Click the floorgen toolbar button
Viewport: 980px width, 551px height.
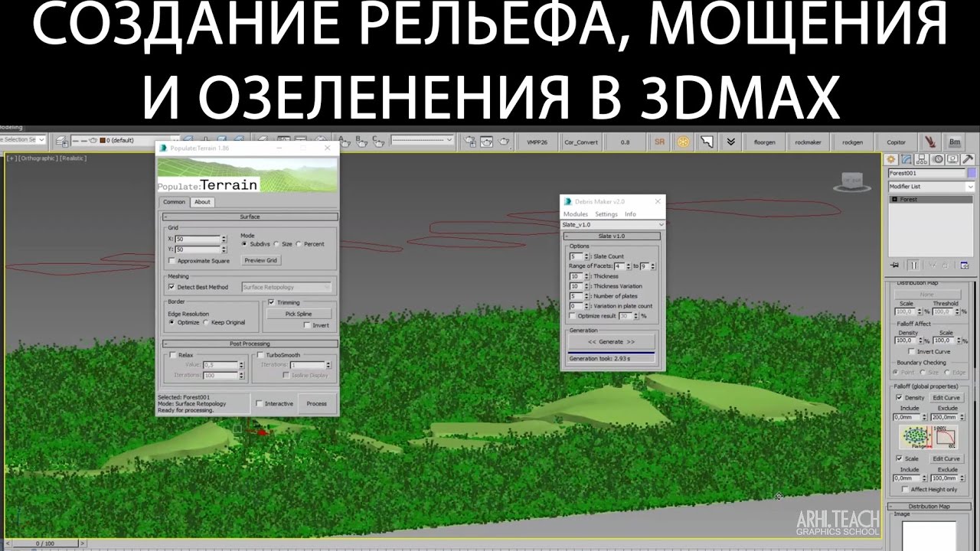click(764, 142)
